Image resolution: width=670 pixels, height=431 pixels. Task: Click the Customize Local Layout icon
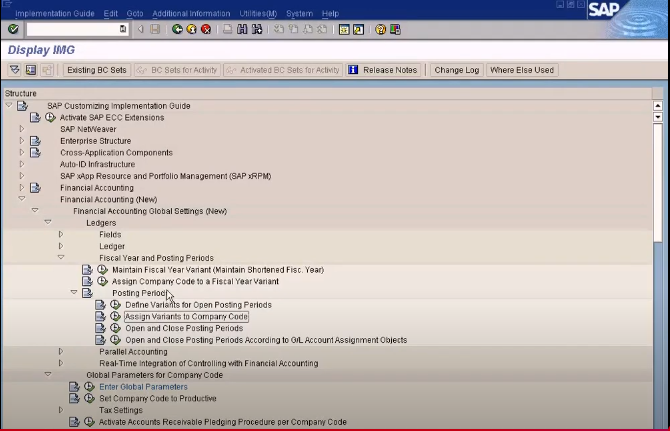[395, 29]
